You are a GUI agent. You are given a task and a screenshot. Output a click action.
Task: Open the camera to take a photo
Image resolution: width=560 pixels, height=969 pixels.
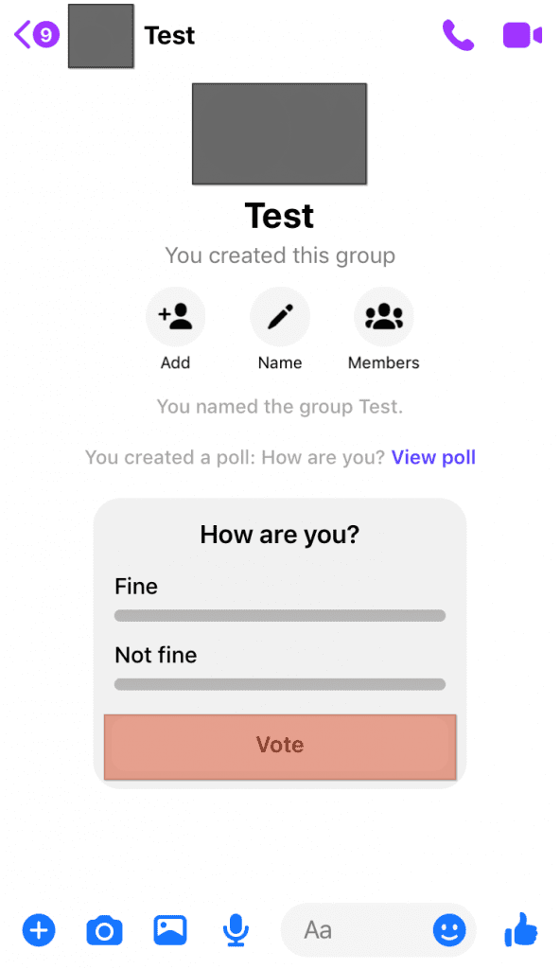click(104, 930)
